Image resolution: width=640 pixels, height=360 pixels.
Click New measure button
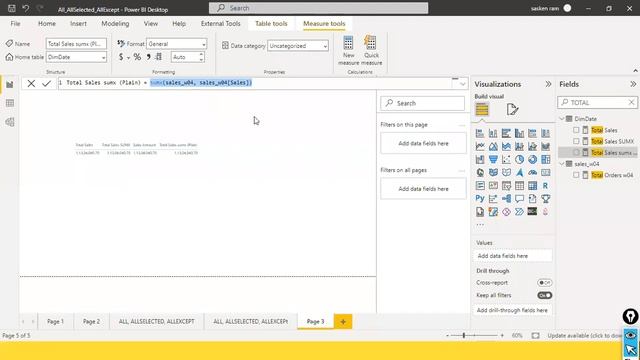(349, 51)
